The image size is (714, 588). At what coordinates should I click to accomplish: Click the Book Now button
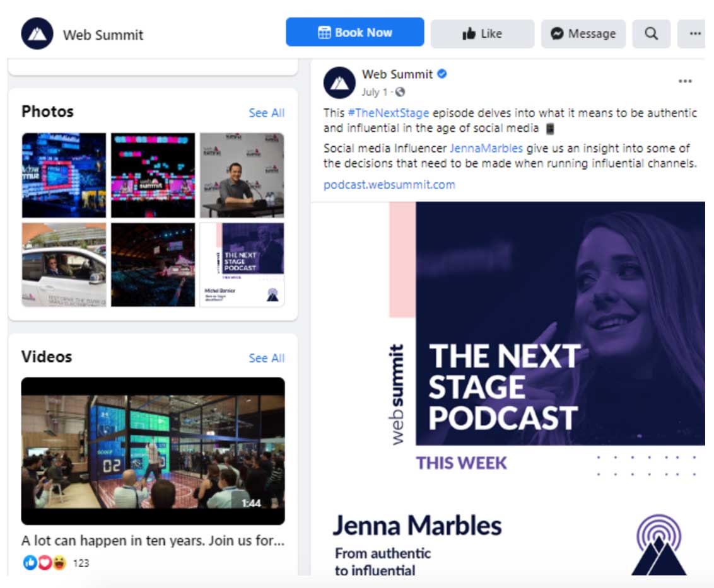354,32
